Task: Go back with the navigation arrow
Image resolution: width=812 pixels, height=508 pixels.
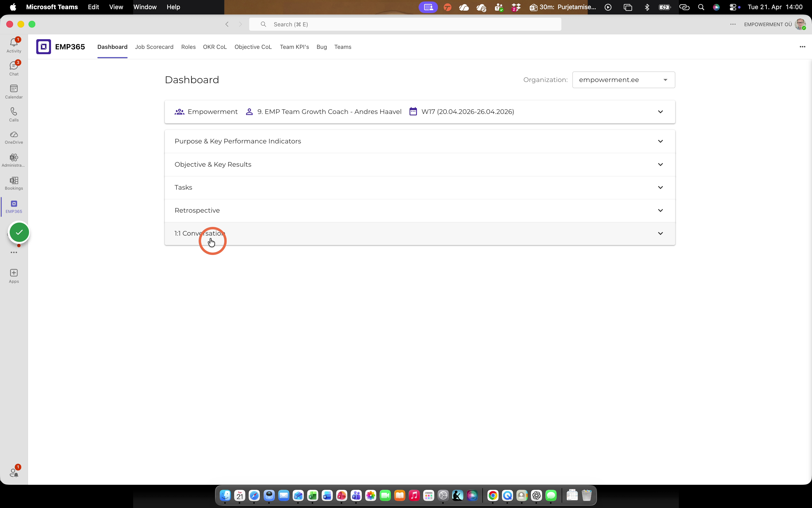Action: [227, 24]
